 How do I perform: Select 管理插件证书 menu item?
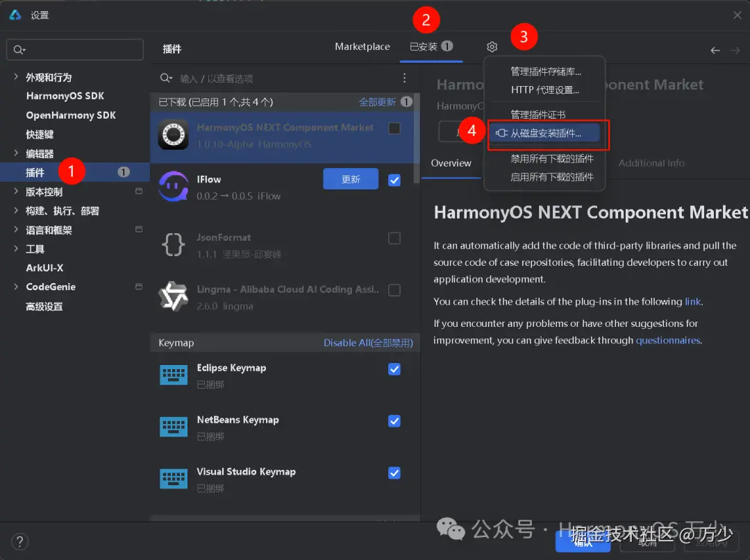point(544,114)
